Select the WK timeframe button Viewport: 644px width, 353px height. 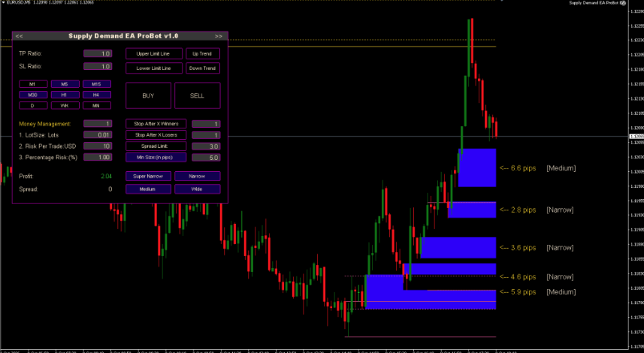tap(65, 105)
